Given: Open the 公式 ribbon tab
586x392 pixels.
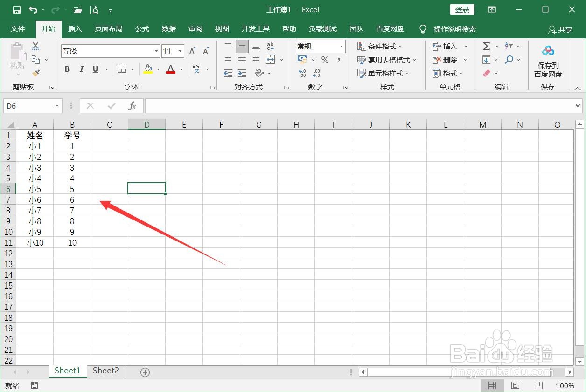Looking at the screenshot, I should click(x=142, y=28).
